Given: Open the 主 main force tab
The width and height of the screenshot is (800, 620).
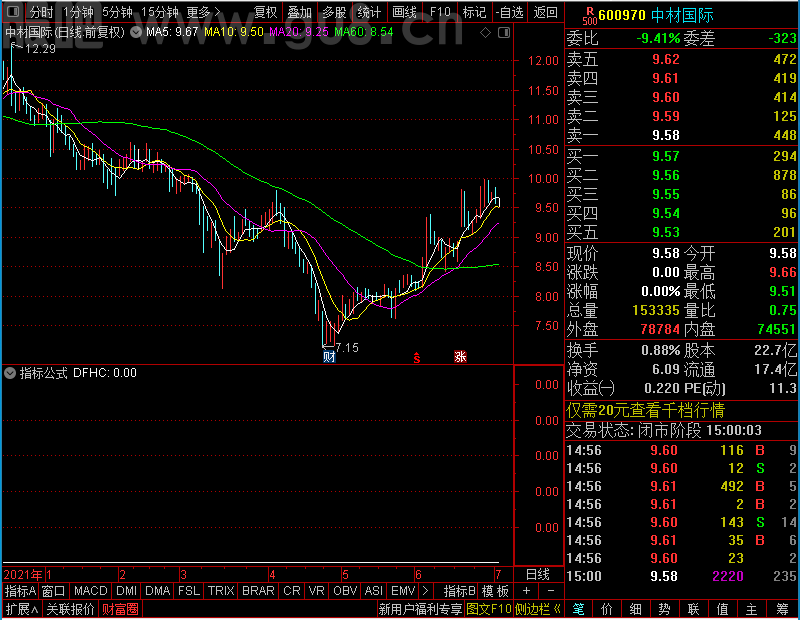Looking at the screenshot, I should pos(752,609).
